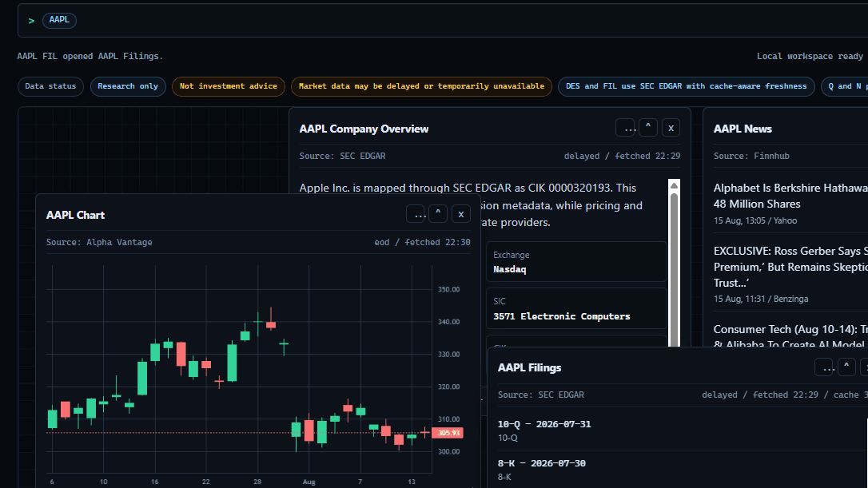The height and width of the screenshot is (488, 868).
Task: Open the Consumer Tech (Aug 10-14) news headline
Action: [x=790, y=336]
